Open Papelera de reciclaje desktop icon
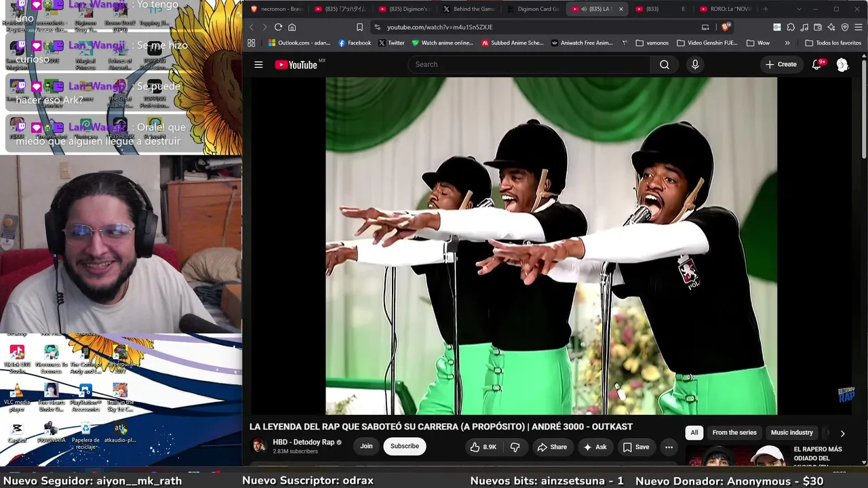 (x=85, y=435)
